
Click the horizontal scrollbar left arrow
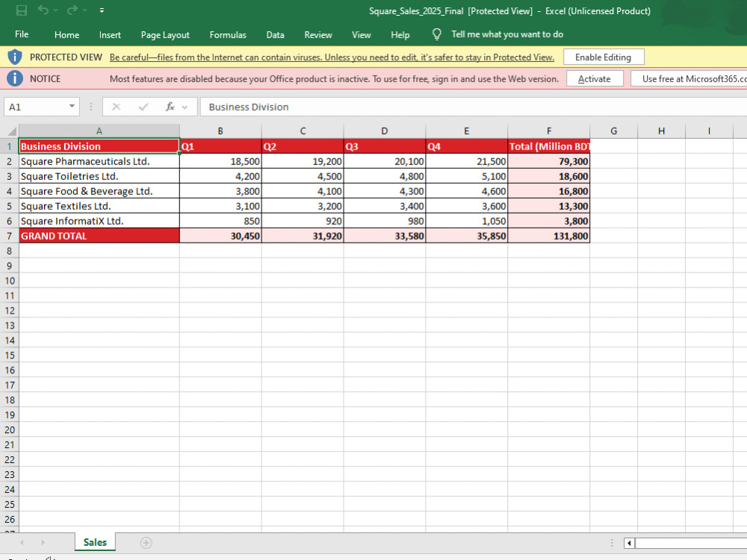[629, 543]
